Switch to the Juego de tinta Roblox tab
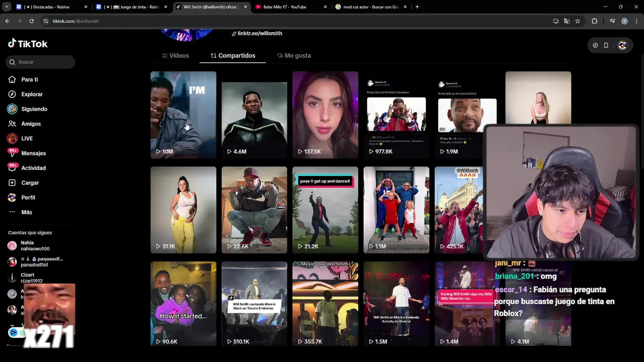644x362 pixels. (131, 7)
